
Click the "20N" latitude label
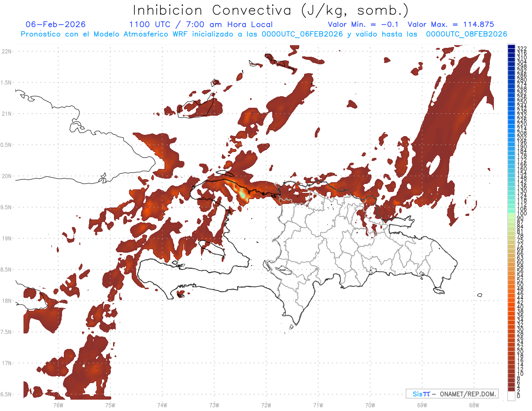point(7,176)
